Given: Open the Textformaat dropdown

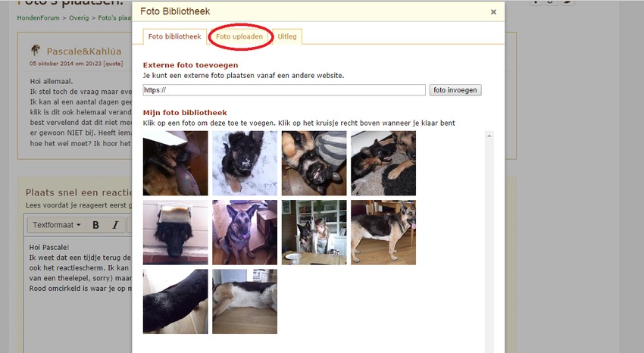Looking at the screenshot, I should pyautogui.click(x=56, y=225).
